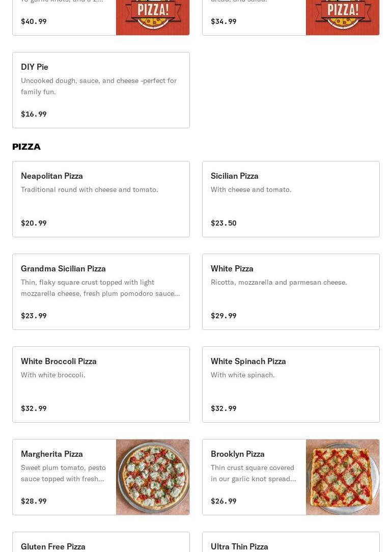Click the $29.99 White Pizza price
Image resolution: width=392 pixels, height=552 pixels.
(x=223, y=316)
